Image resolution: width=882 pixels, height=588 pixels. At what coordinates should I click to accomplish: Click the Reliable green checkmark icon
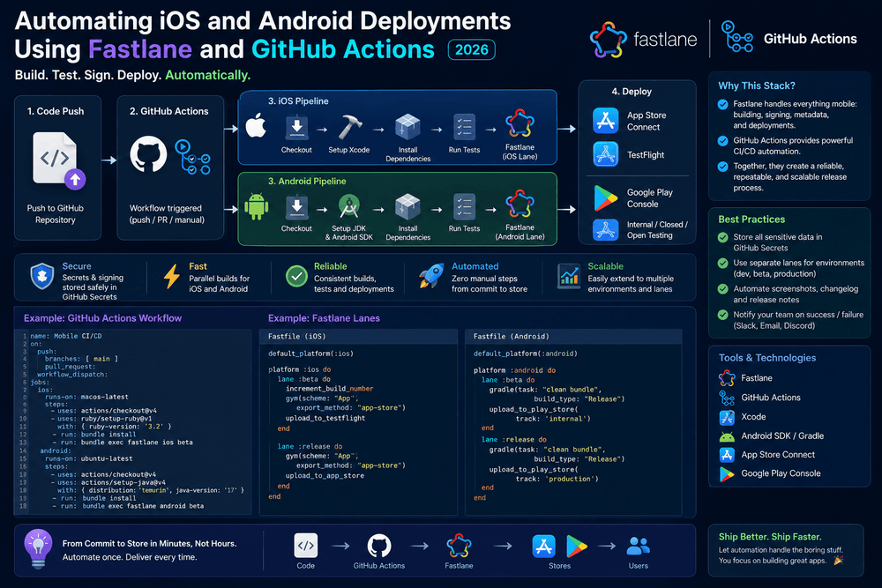(x=296, y=276)
